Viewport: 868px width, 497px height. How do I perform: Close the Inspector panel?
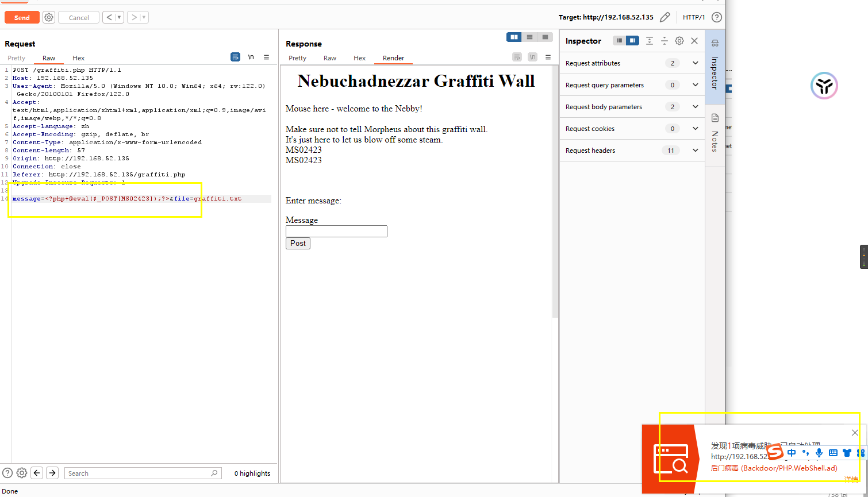694,41
